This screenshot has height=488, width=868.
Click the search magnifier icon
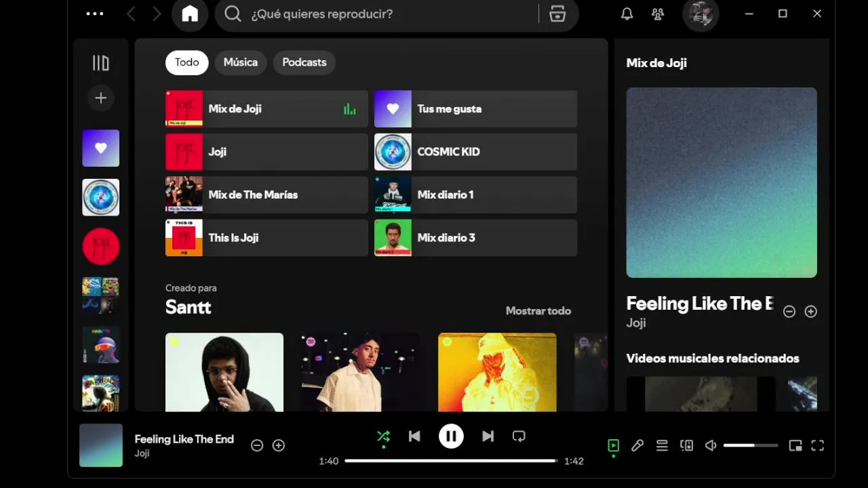click(233, 14)
